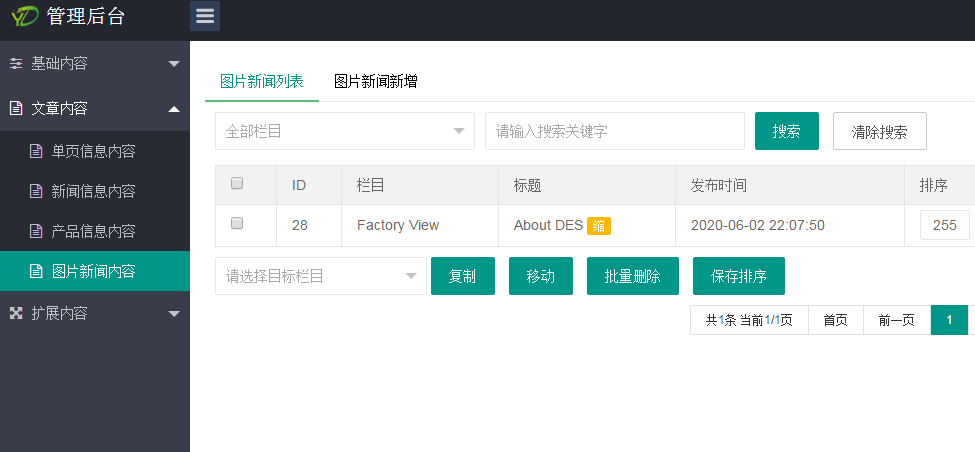Click the search keyword input field
The image size is (975, 452).
tap(615, 131)
